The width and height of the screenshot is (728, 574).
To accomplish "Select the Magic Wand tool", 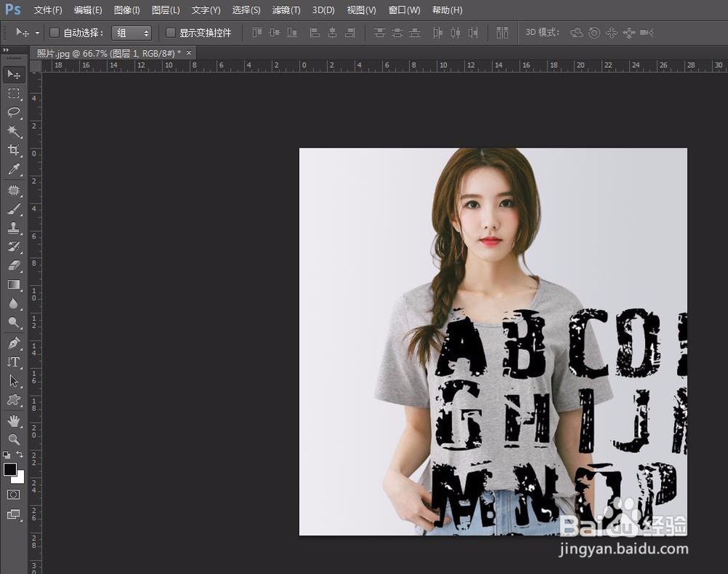I will point(14,131).
